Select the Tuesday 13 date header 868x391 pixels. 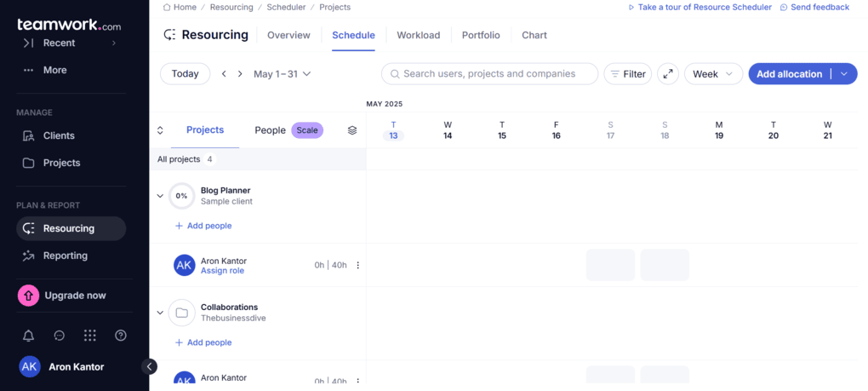pos(393,130)
